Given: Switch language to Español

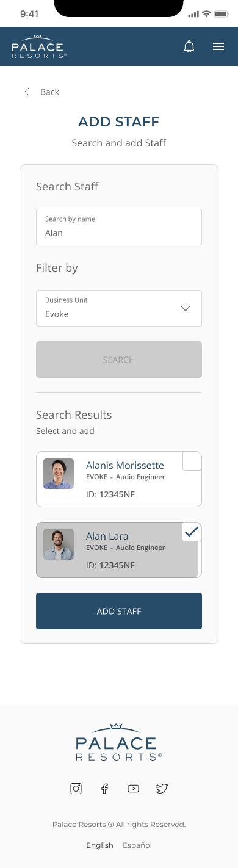Looking at the screenshot, I should tap(137, 845).
